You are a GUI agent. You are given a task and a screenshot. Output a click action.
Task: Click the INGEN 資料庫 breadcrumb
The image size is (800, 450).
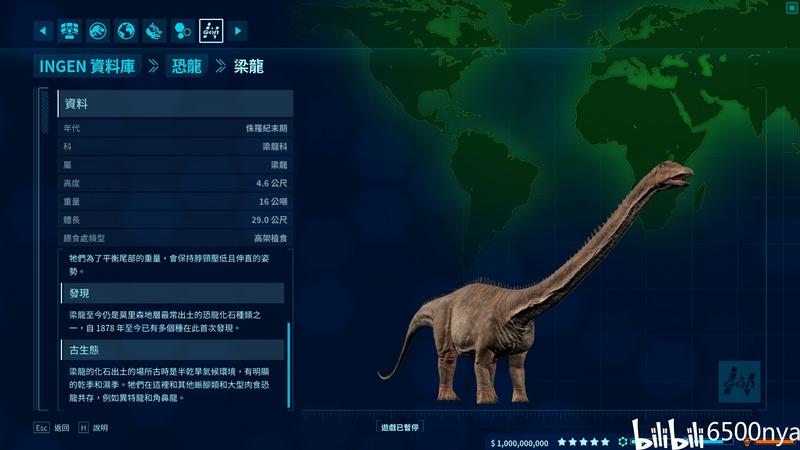(x=87, y=66)
